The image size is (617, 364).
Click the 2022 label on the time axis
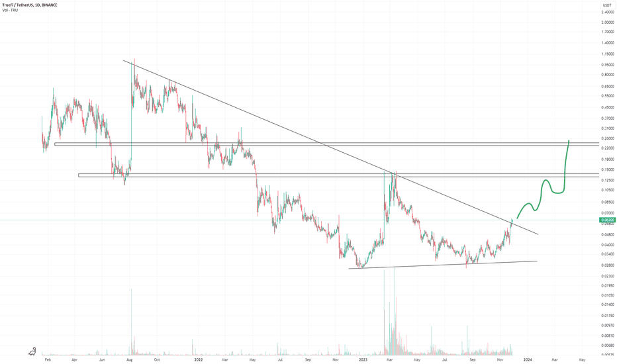click(x=198, y=360)
